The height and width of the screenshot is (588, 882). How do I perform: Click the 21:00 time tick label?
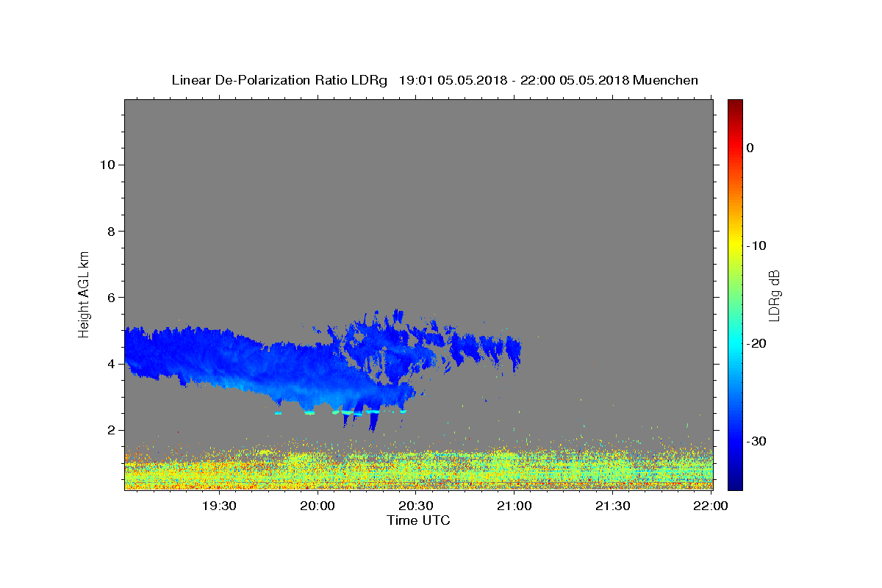click(x=514, y=506)
